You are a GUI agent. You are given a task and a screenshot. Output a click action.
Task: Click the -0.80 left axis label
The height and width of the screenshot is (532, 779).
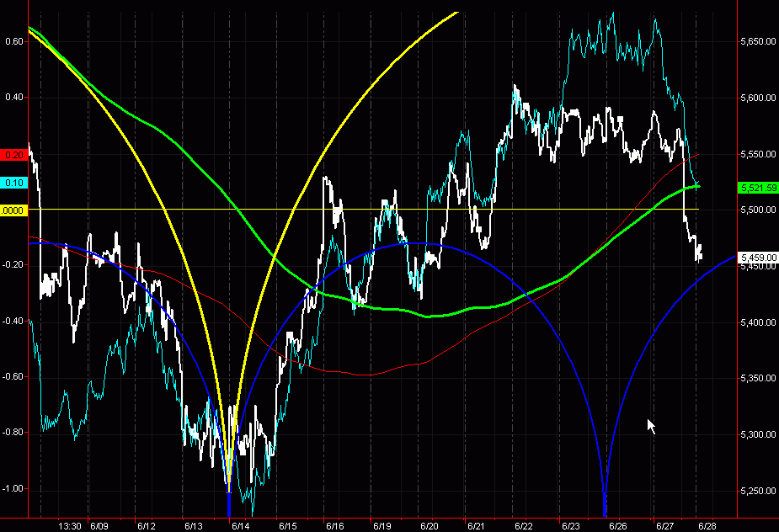pos(13,432)
